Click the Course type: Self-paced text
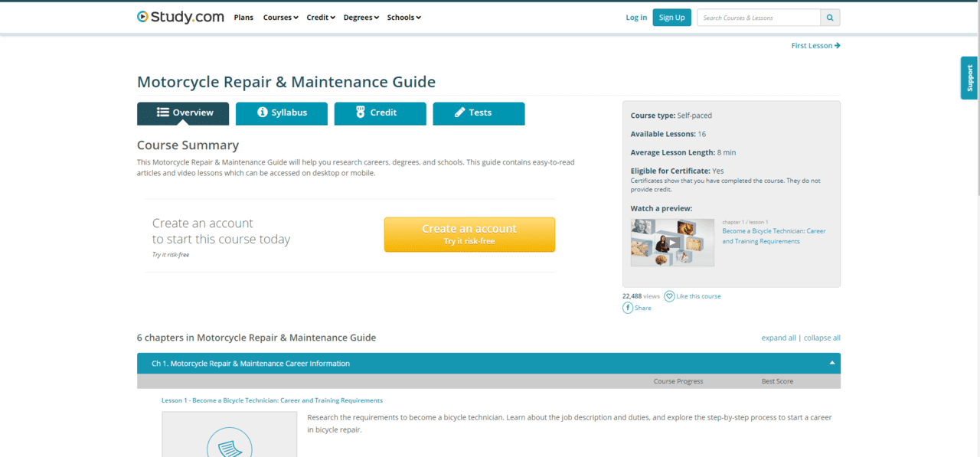The height and width of the screenshot is (457, 980). coord(671,116)
